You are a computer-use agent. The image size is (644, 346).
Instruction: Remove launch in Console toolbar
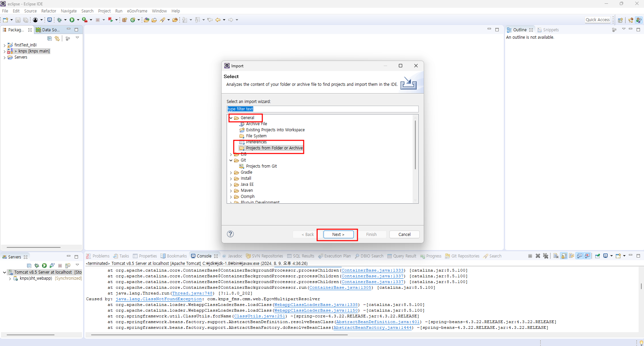pos(538,256)
